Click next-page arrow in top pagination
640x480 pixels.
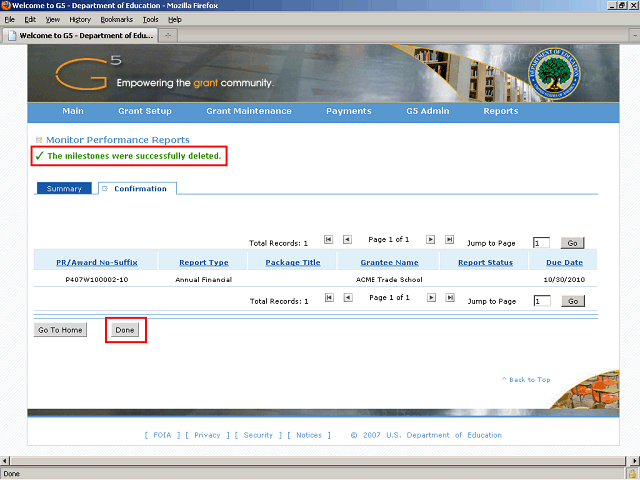[x=430, y=240]
